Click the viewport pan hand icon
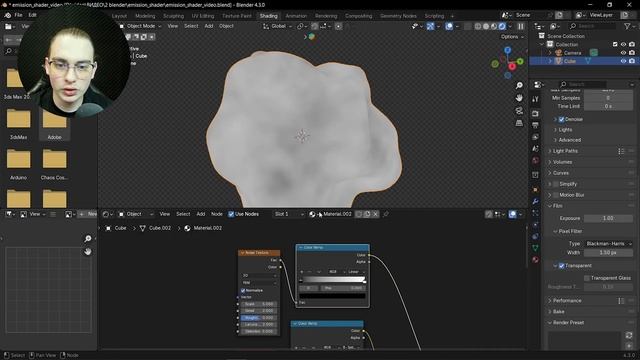 [x=519, y=98]
